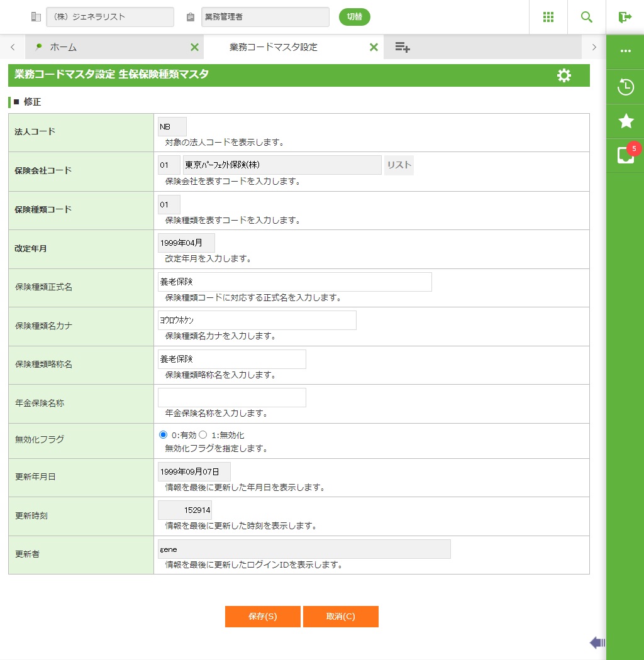Image resolution: width=644 pixels, height=660 pixels.
Task: Collapse the sidebar with the purple arrow
Action: pos(597,642)
